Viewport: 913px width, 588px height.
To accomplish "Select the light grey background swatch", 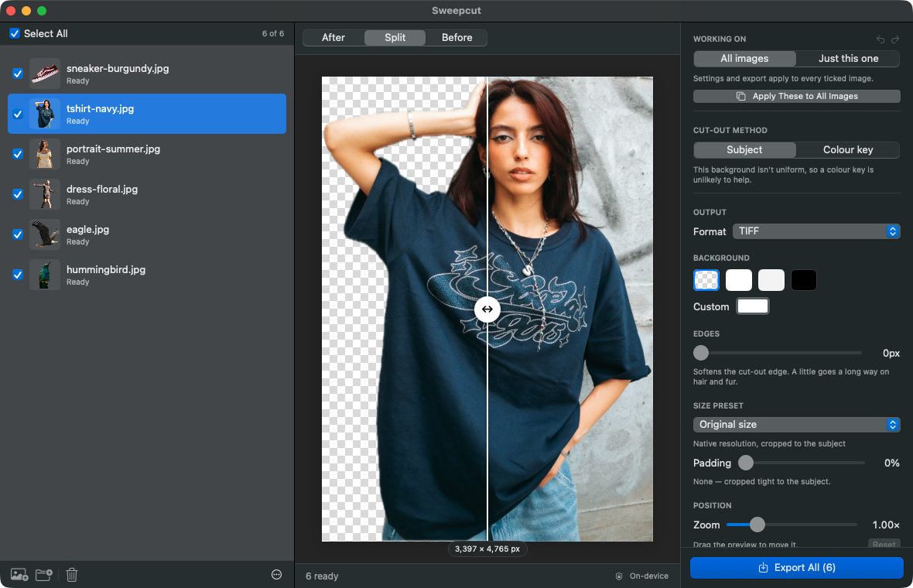I will tap(771, 280).
